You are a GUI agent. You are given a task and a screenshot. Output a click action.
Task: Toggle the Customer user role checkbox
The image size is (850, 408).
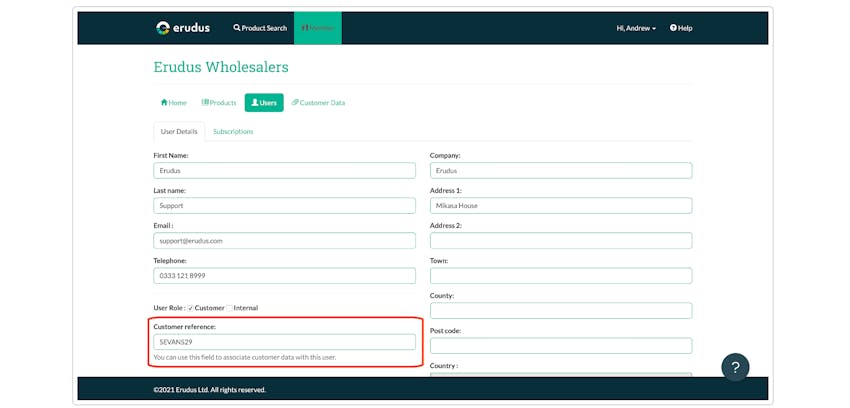pos(191,308)
